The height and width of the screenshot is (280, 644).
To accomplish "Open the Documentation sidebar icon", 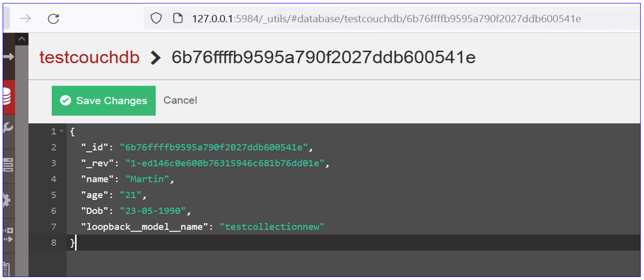I will 7,268.
